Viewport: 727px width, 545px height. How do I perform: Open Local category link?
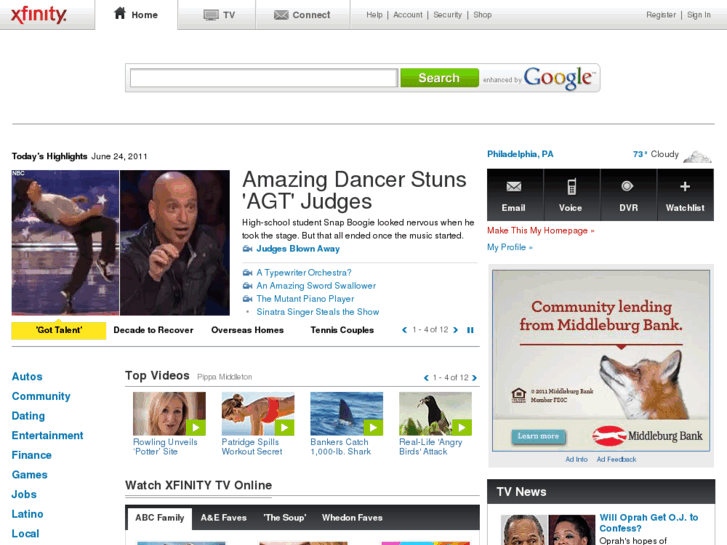click(26, 534)
